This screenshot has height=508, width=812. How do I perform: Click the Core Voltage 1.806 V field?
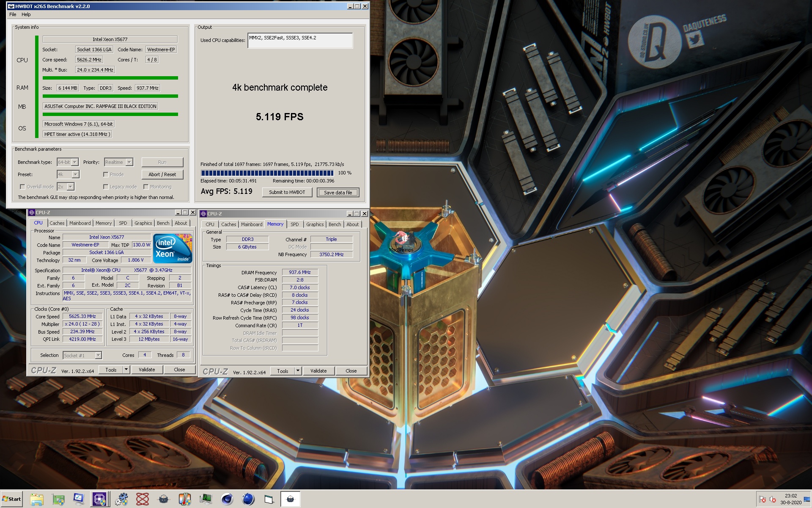pyautogui.click(x=135, y=260)
